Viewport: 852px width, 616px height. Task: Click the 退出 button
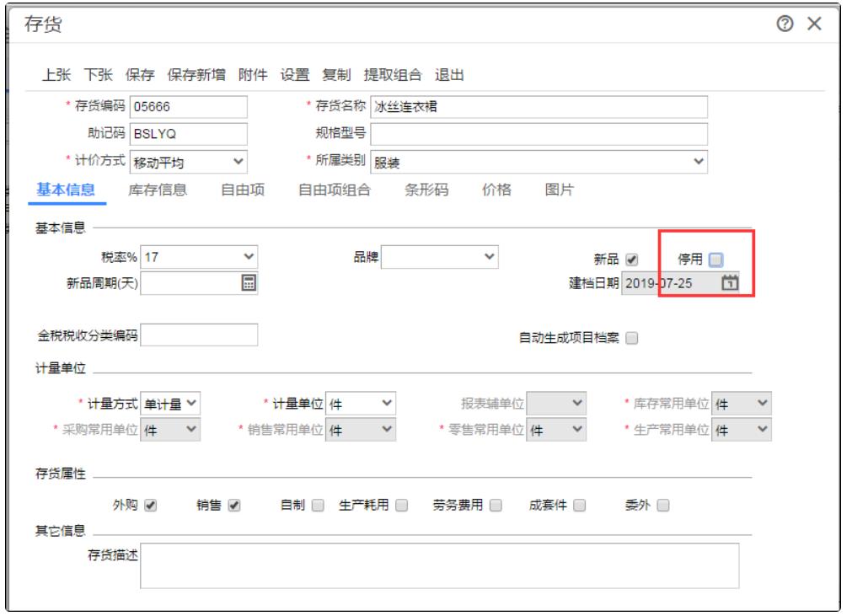(449, 74)
